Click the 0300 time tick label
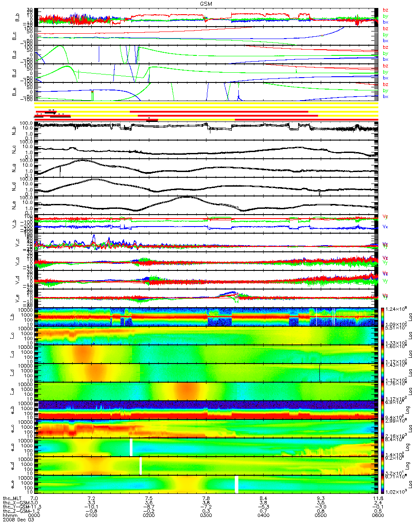 [x=206, y=516]
